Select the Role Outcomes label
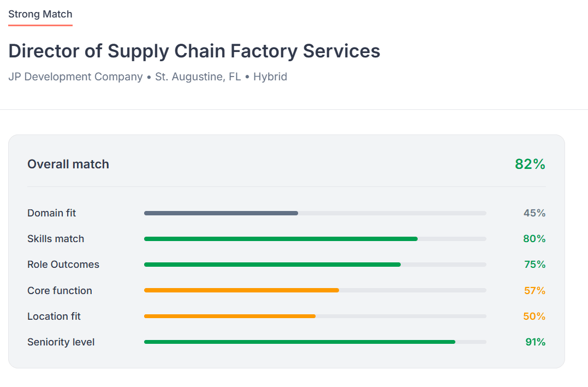 coord(63,265)
